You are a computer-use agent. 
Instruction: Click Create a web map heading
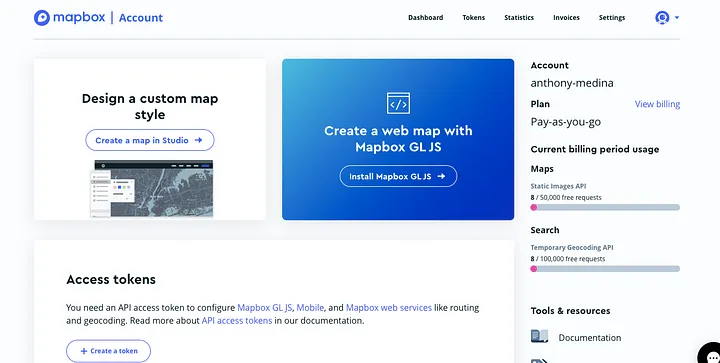coord(398,139)
